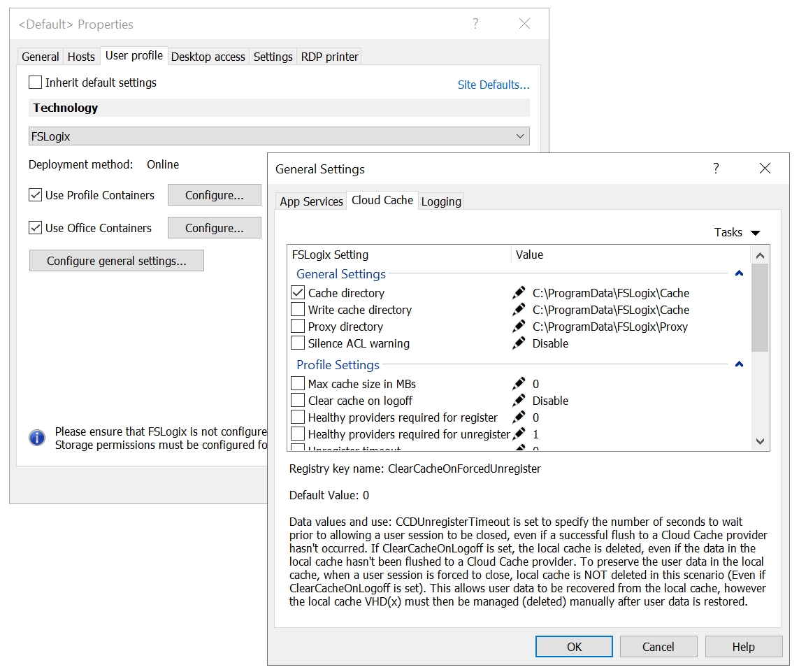The width and height of the screenshot is (799, 672).
Task: Click the pencil icon for Cache directory
Action: (519, 293)
